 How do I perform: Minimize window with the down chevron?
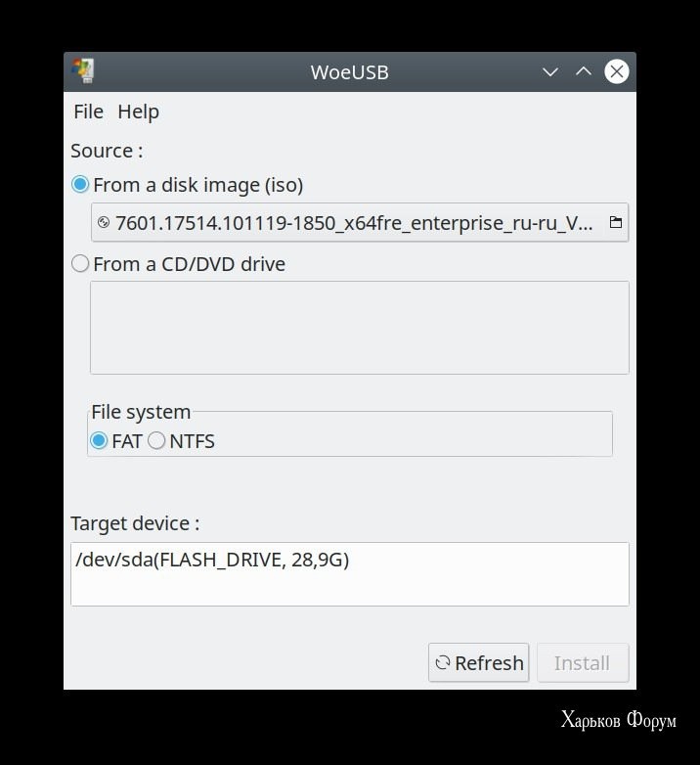[x=550, y=72]
